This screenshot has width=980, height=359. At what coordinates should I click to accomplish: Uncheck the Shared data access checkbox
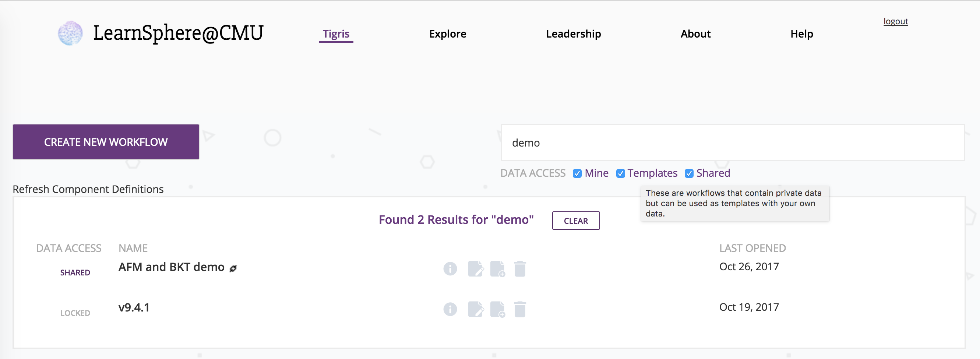689,173
